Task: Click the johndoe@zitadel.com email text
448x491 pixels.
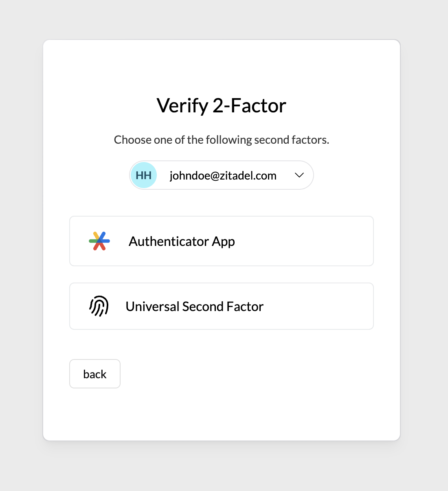Action: pyautogui.click(x=223, y=175)
